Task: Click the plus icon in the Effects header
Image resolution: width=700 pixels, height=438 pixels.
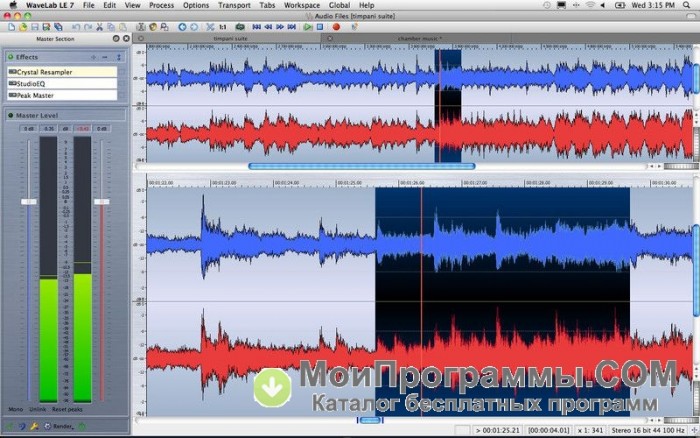Action: tap(93, 57)
